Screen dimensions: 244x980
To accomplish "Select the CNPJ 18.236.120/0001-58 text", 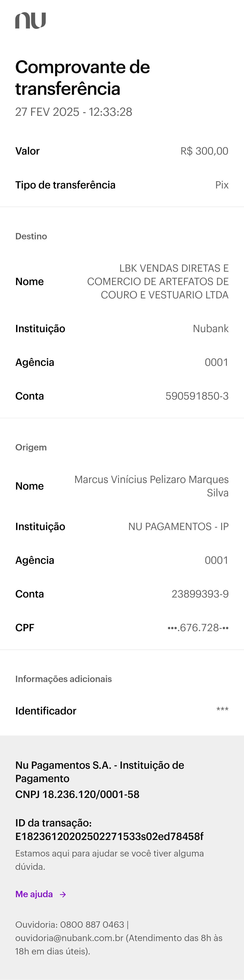I will click(x=77, y=794).
